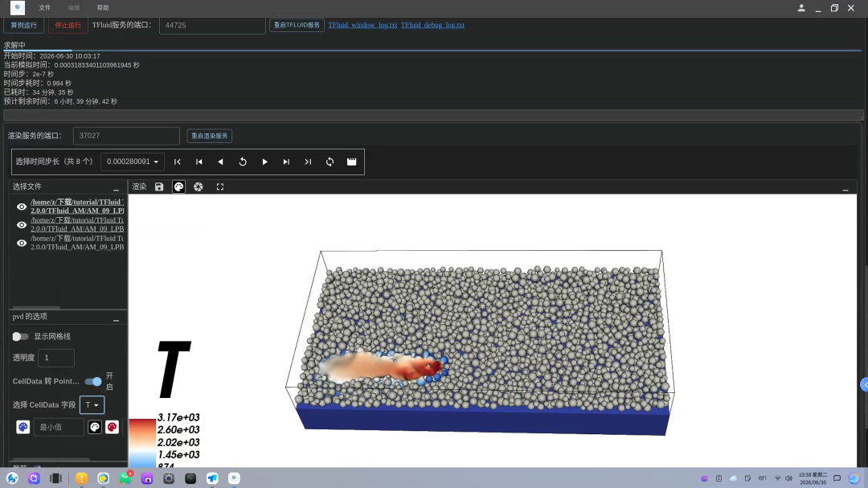Open purple search assistant in taskbar
Image resolution: width=868 pixels, height=488 pixels.
(34, 478)
